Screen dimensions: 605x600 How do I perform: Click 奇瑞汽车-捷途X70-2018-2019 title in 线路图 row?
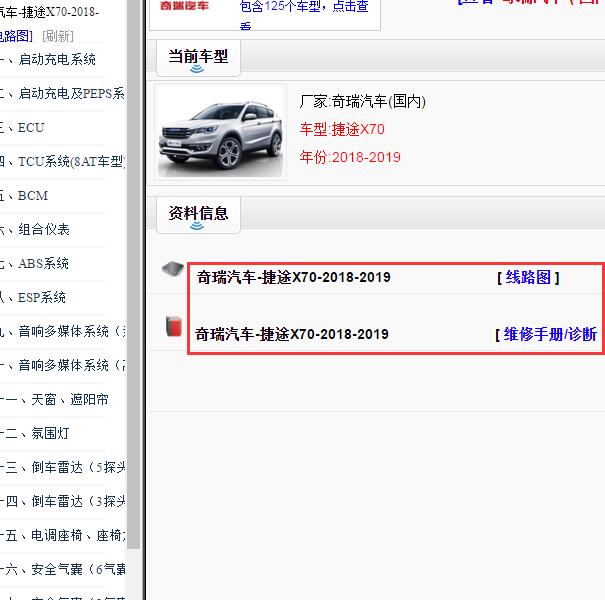pos(294,277)
